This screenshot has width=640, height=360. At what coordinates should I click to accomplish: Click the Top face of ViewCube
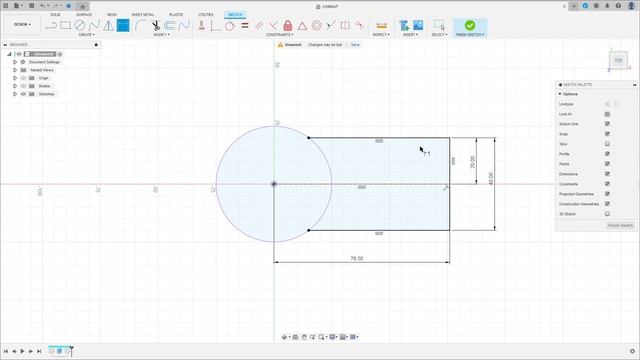618,60
